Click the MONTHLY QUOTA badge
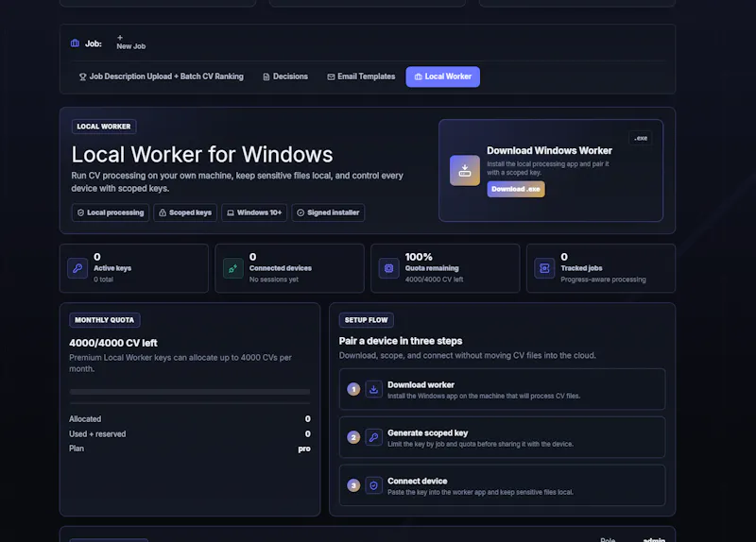756x542 pixels. click(x=105, y=320)
